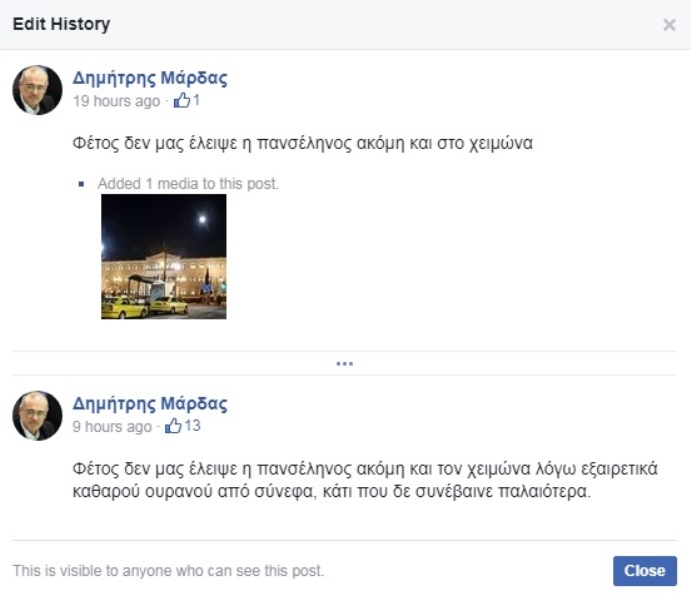
Task: Select first post text about πανσέληνος
Action: click(302, 143)
